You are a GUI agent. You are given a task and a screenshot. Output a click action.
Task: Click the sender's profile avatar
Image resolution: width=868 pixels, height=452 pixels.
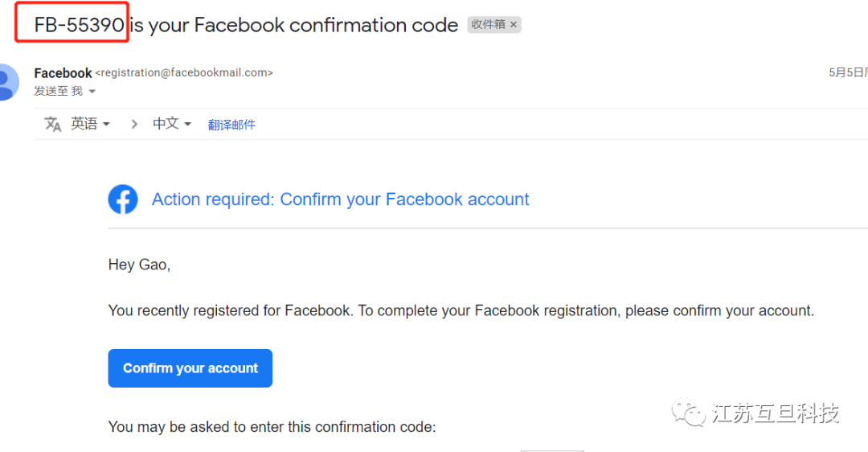(6, 81)
